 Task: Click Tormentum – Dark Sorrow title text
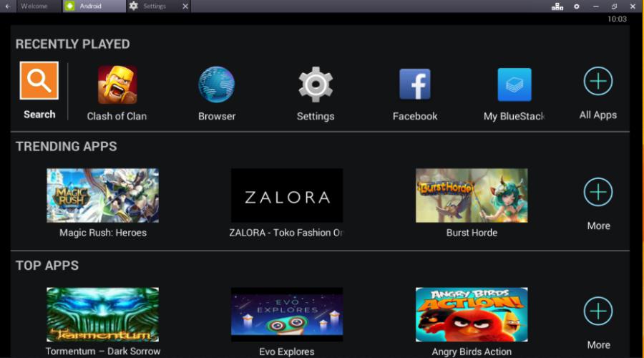[x=102, y=352]
